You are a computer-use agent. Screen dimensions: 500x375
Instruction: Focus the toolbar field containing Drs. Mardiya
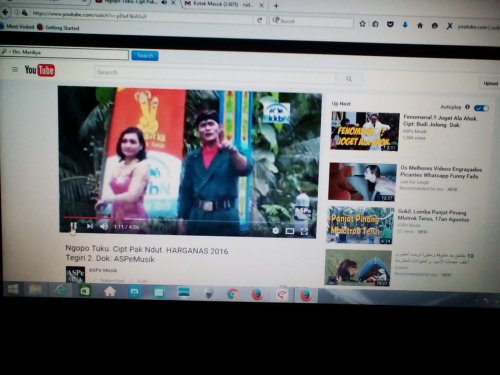pos(64,53)
